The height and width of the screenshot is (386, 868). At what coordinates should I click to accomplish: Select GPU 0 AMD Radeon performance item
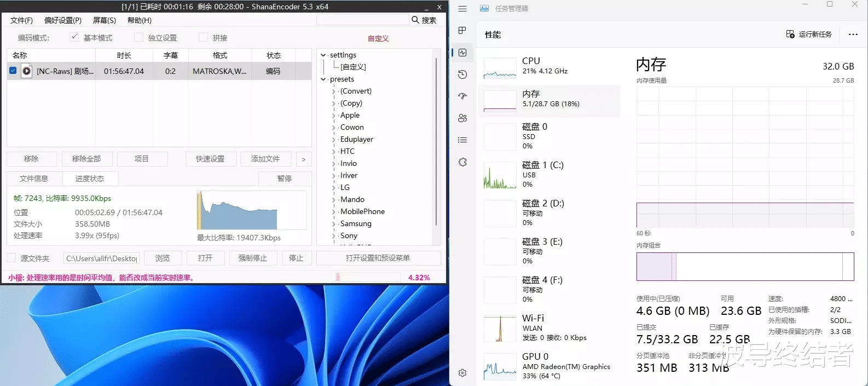pos(549,366)
